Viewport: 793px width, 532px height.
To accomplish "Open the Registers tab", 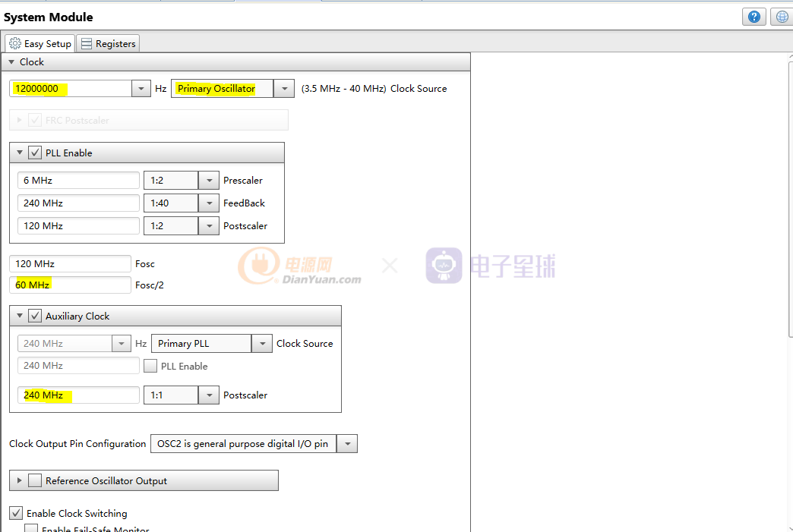I will click(x=108, y=44).
